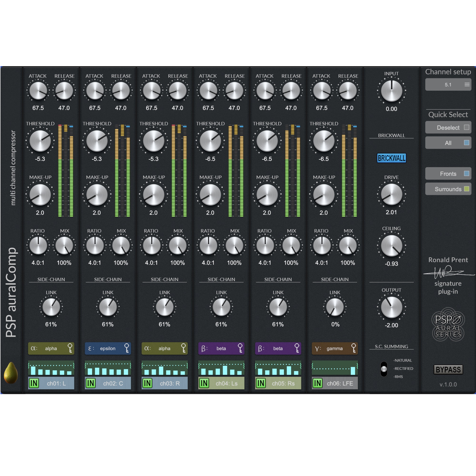Flip the S.C. SUMMING mode switch

point(384,369)
